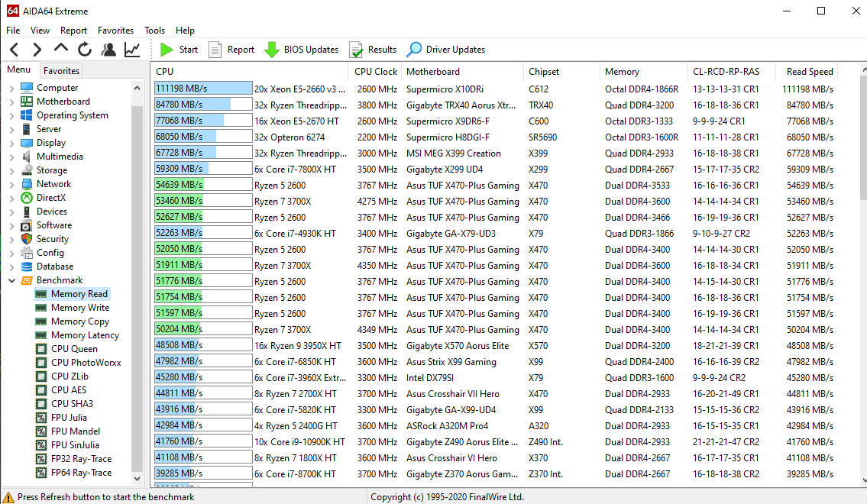Sort by the CL-RCD-RP-RAS column header
867x504 pixels.
pyautogui.click(x=731, y=72)
